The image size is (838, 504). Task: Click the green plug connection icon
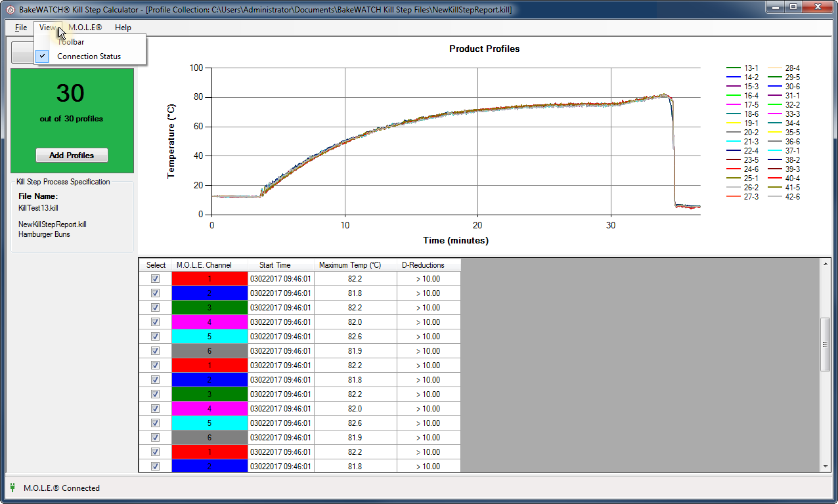tap(12, 488)
